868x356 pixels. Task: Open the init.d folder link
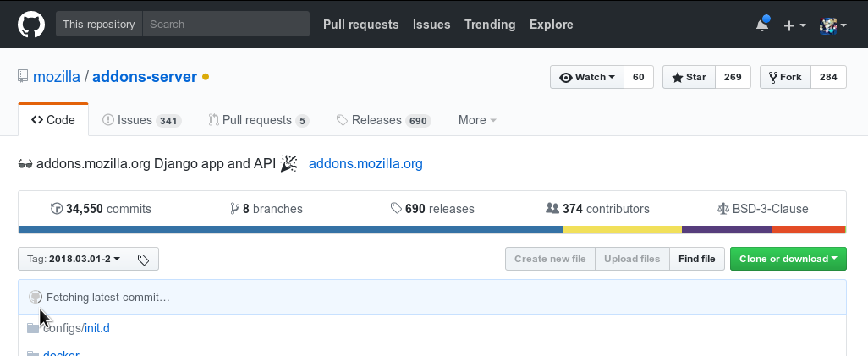(97, 328)
